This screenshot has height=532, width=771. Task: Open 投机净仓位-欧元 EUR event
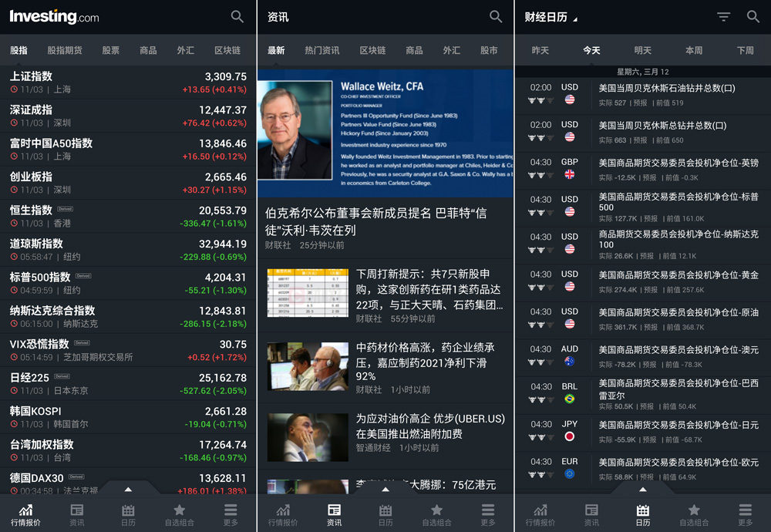pos(643,469)
